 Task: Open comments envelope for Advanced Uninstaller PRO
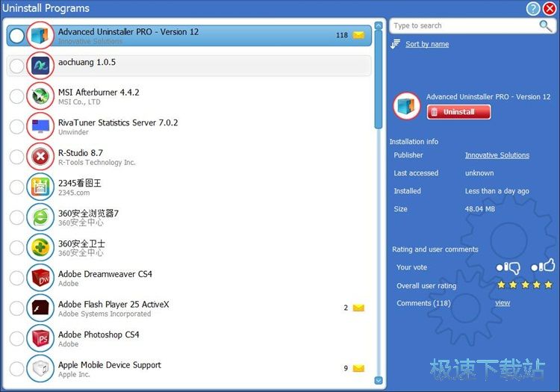click(x=358, y=35)
